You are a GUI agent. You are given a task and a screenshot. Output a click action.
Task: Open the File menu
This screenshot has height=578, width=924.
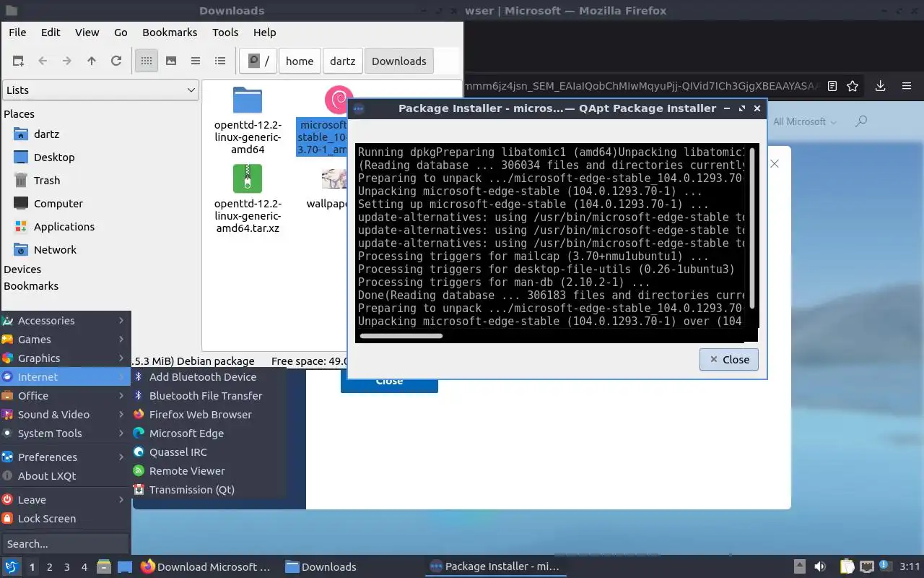(x=17, y=32)
